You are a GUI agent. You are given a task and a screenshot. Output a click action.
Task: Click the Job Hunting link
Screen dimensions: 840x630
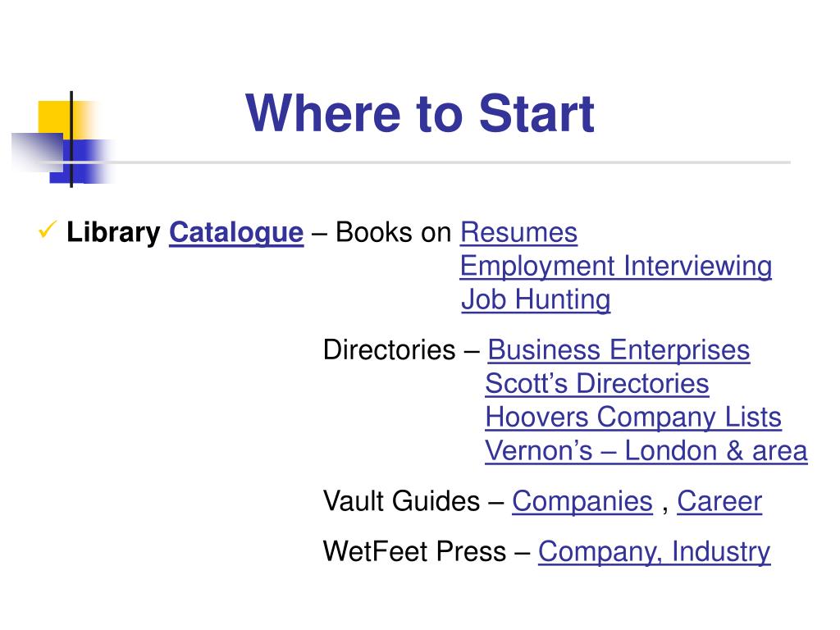click(536, 300)
